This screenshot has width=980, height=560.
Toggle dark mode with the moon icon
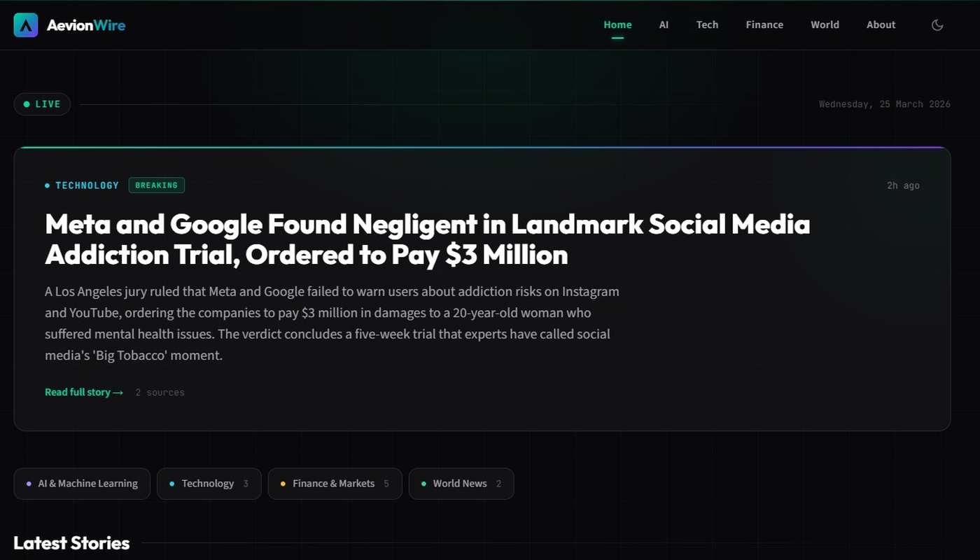(937, 24)
